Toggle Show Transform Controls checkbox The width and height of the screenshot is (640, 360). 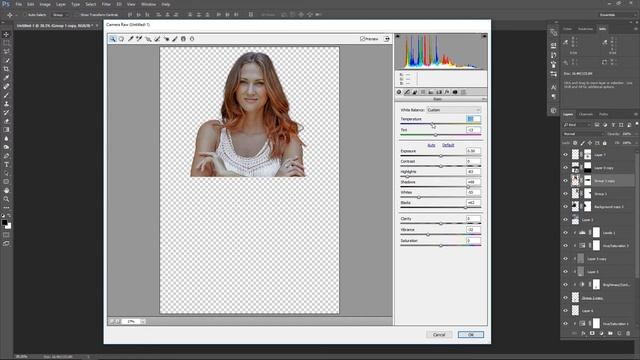click(76, 15)
